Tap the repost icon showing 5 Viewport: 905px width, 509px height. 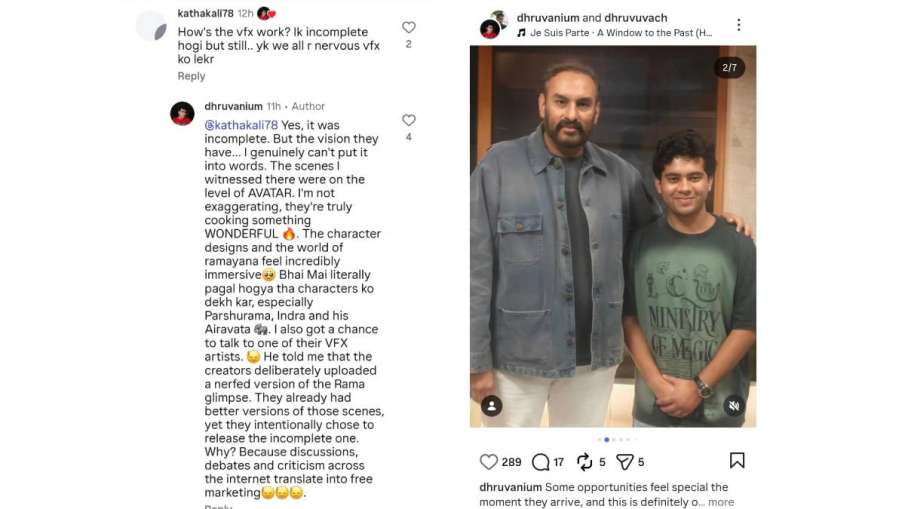click(x=584, y=462)
